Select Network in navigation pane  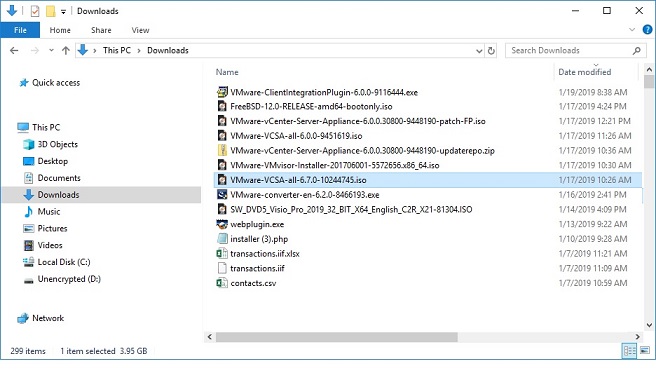48,318
